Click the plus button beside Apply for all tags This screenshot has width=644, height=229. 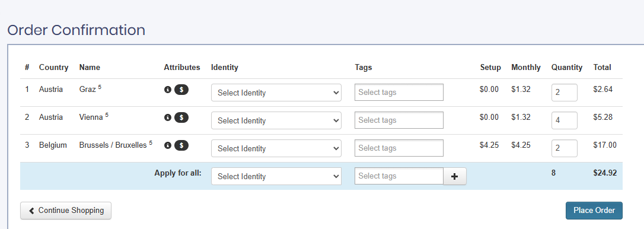click(x=455, y=176)
